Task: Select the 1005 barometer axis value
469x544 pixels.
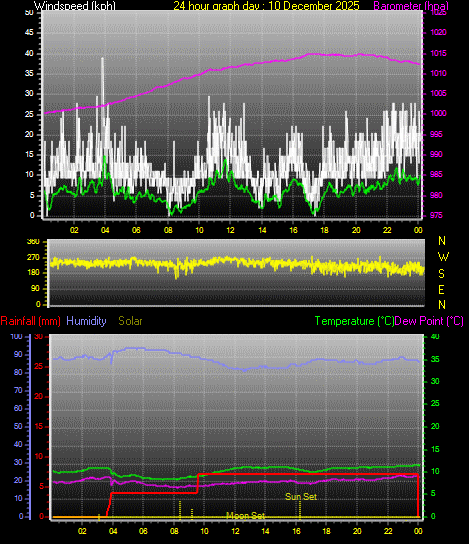Action: pyautogui.click(x=438, y=94)
